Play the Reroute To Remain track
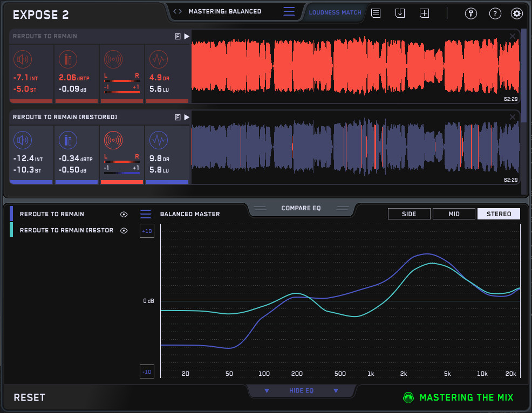The width and height of the screenshot is (532, 413). pyautogui.click(x=187, y=36)
